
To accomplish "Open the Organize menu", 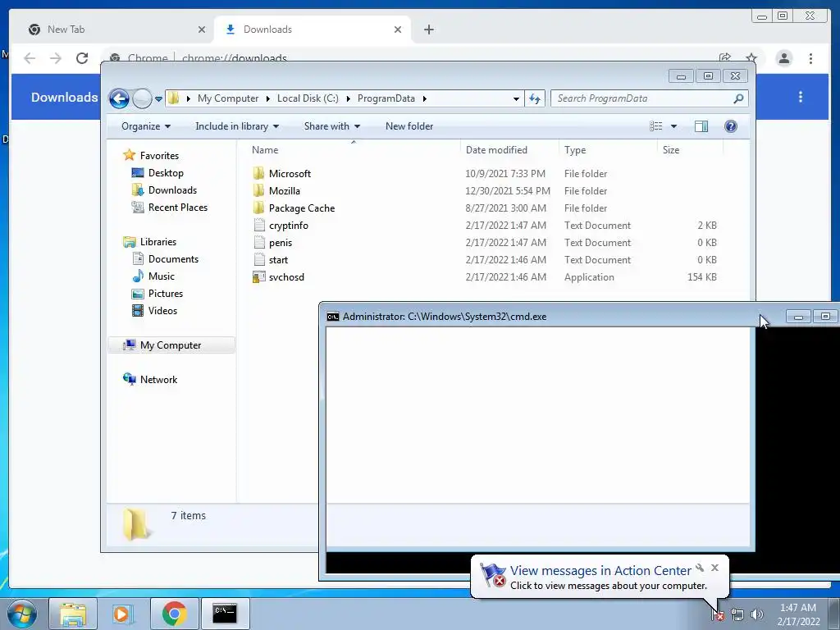I will point(146,126).
